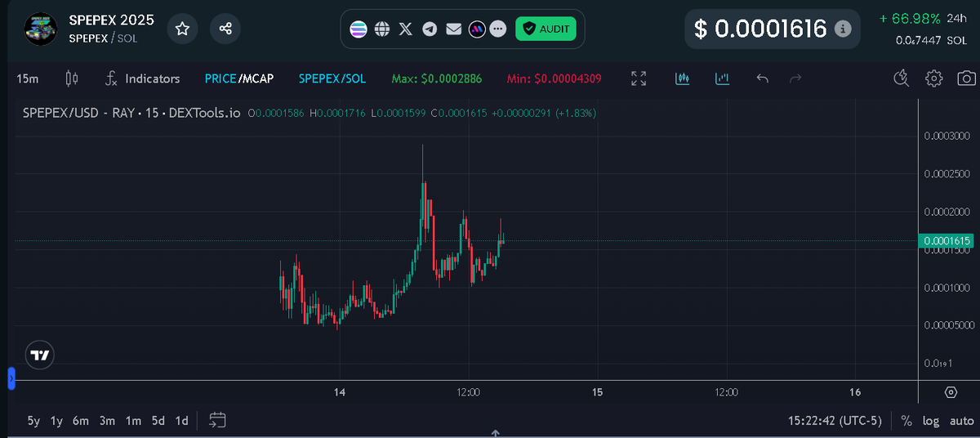This screenshot has width=980, height=438.
Task: Select the candlestick trades display icon
Action: [x=683, y=78]
